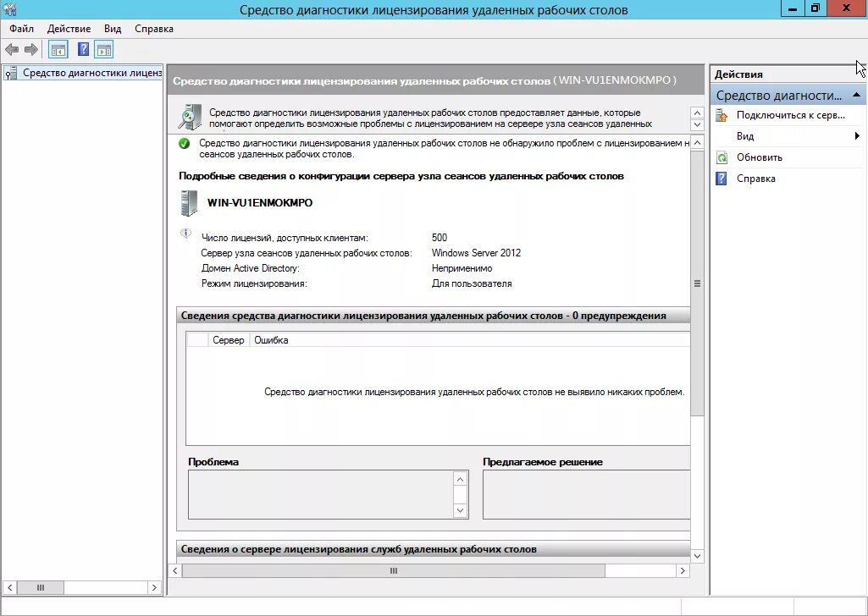Click main content vertical scrollbar thumb

point(698,283)
